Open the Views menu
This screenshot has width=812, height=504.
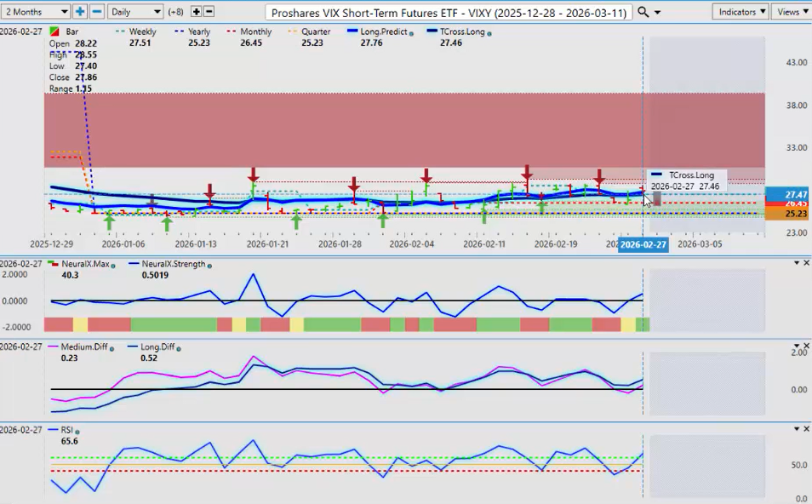click(792, 12)
